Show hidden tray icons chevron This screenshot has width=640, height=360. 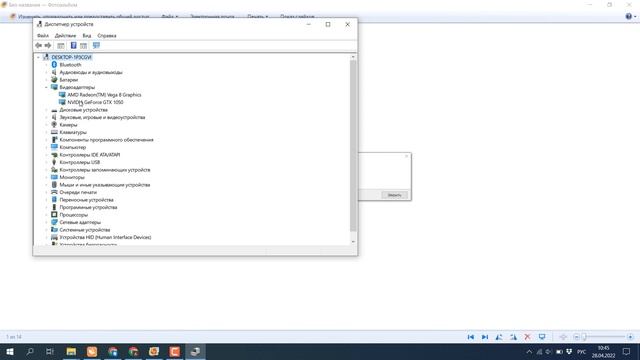(529, 351)
